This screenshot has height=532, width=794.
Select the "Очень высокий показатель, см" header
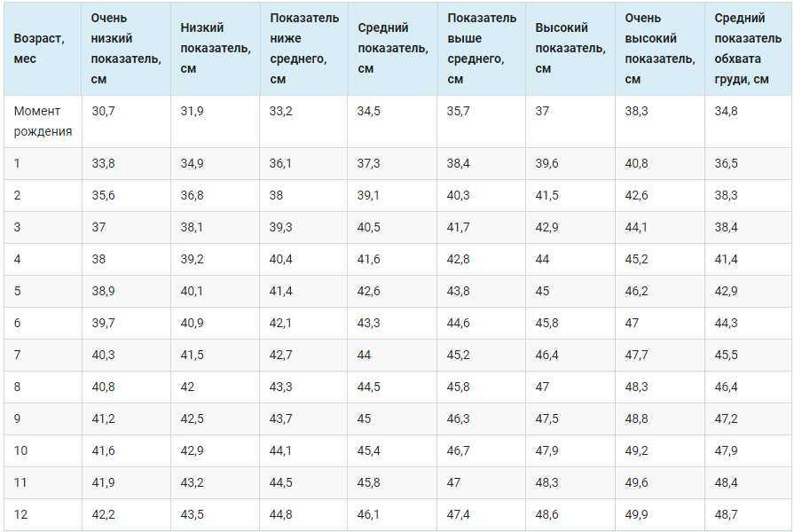pyautogui.click(x=659, y=49)
